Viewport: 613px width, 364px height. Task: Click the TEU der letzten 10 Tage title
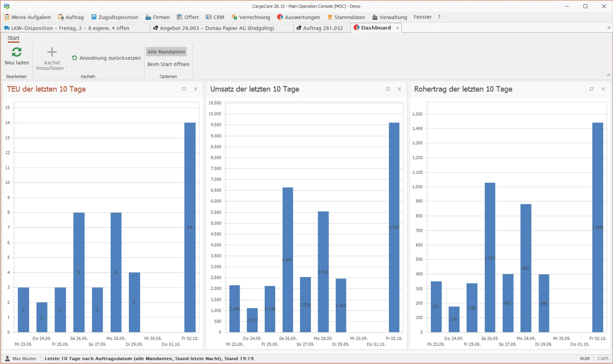[46, 89]
